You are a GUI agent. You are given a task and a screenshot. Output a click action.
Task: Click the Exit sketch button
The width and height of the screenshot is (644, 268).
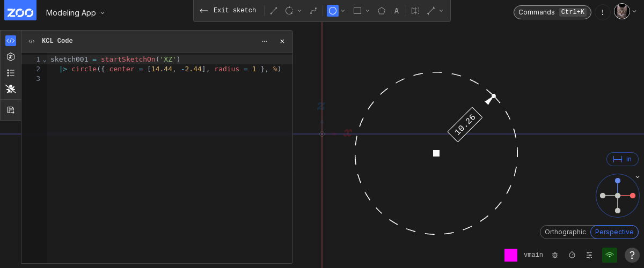point(228,11)
